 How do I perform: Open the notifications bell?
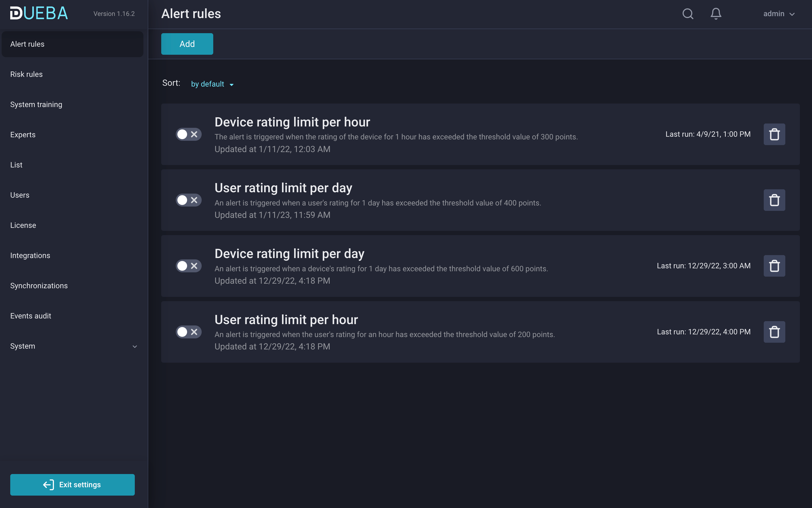coord(715,14)
